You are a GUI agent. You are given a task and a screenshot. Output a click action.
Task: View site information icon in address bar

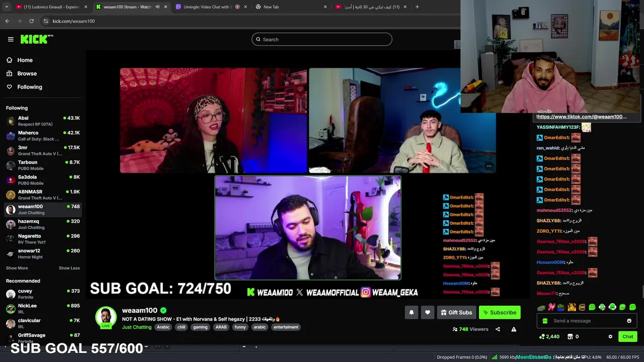(x=46, y=21)
